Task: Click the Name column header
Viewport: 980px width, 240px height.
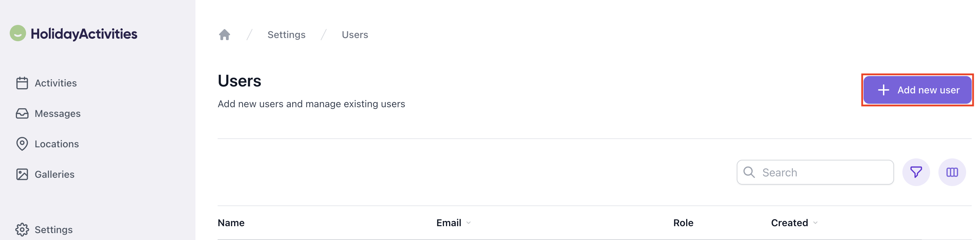Action: click(x=231, y=223)
